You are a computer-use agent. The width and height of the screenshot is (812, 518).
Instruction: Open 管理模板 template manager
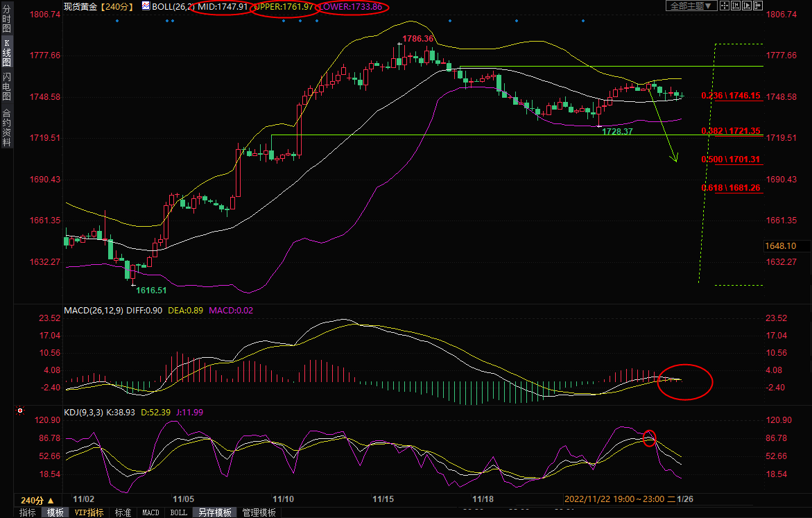pyautogui.click(x=258, y=512)
